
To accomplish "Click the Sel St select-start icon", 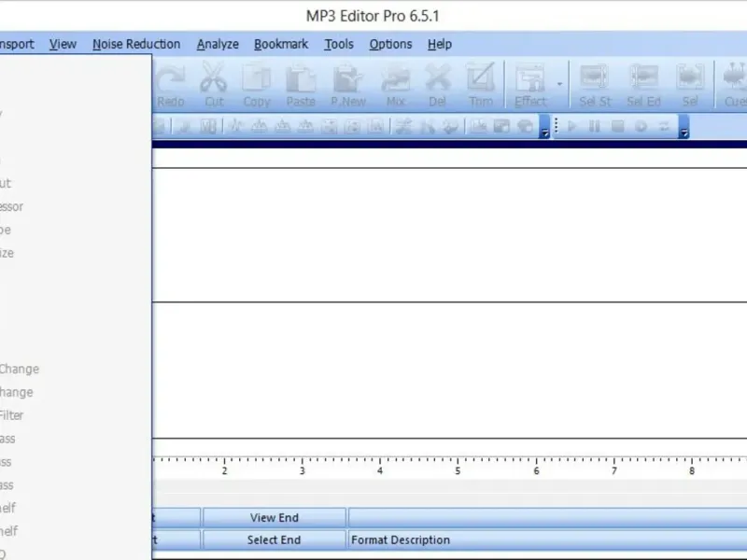I will 595,85.
